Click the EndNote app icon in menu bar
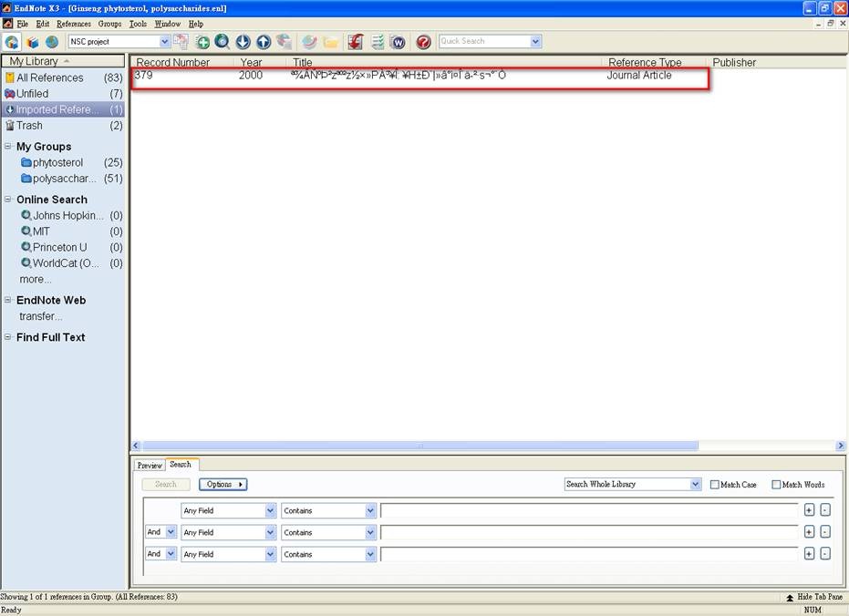This screenshot has height=616, width=849. (x=7, y=24)
